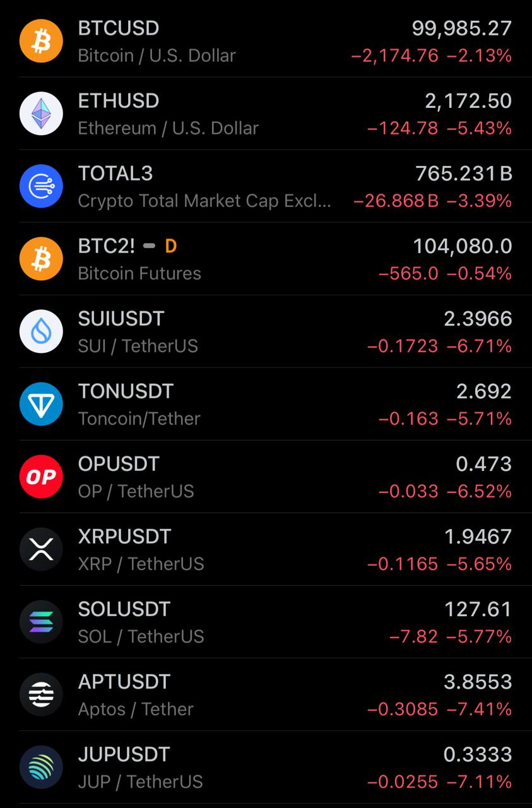The width and height of the screenshot is (532, 808).
Task: Open the SOLUSDT symbol name
Action: 124,609
